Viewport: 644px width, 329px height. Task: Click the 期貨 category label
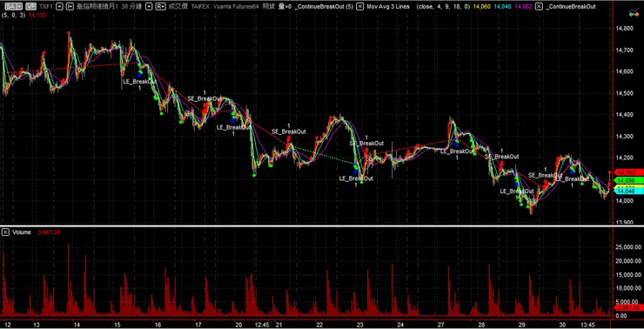tap(269, 7)
